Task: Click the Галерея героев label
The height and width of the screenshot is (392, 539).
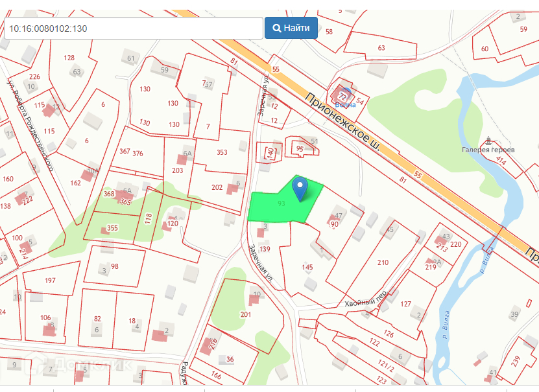Action: pos(488,150)
